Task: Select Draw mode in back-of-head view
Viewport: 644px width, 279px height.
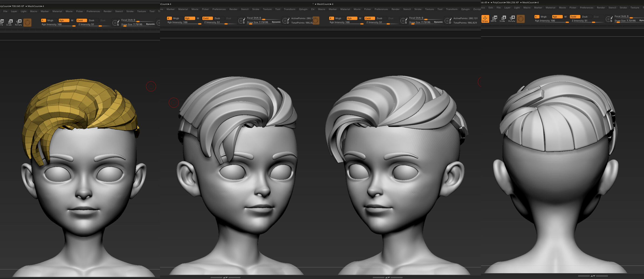Action: point(485,19)
